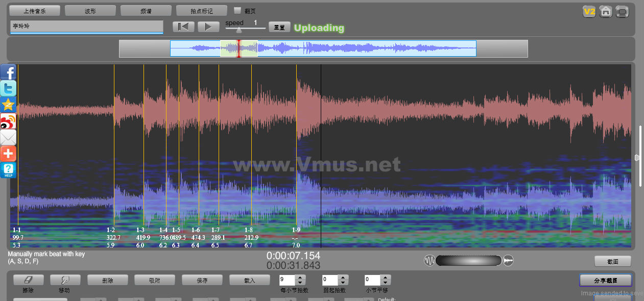Viewport: 644px width, 301px height.
Task: Go to home via house icon
Action: 606,11
